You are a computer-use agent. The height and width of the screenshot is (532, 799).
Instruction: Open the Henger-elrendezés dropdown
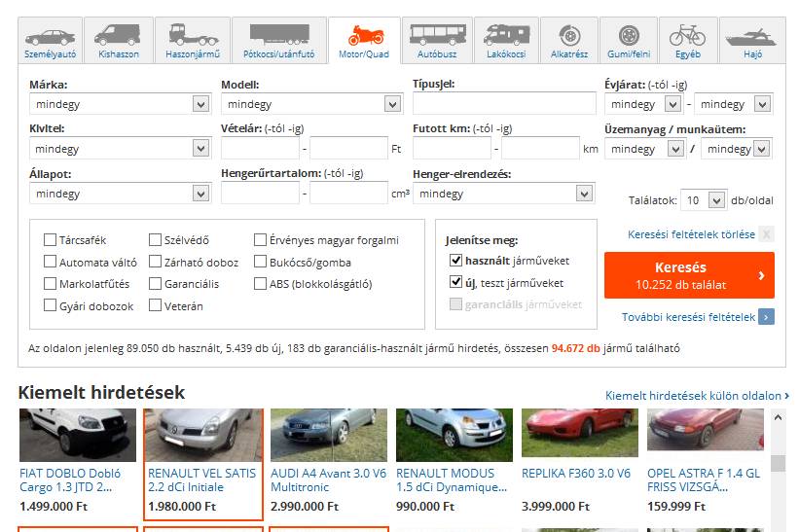coord(502,194)
